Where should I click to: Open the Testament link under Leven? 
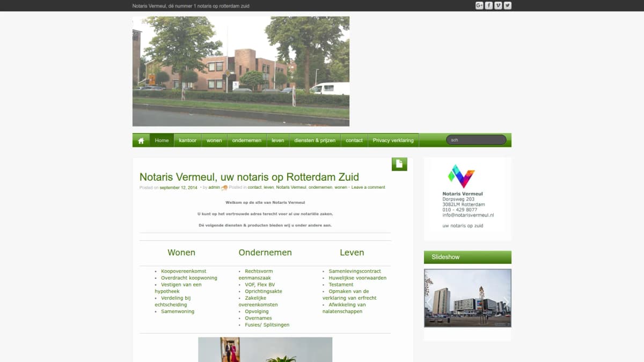pos(341,284)
